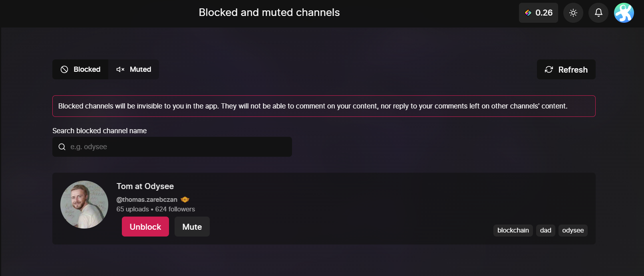Viewport: 644px width, 276px height.
Task: Select the blockchain tag
Action: coord(513,230)
